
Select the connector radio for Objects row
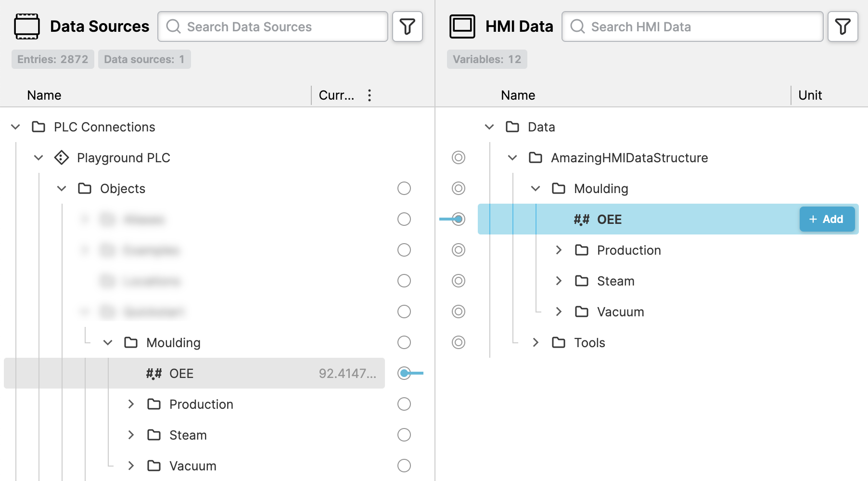[404, 188]
